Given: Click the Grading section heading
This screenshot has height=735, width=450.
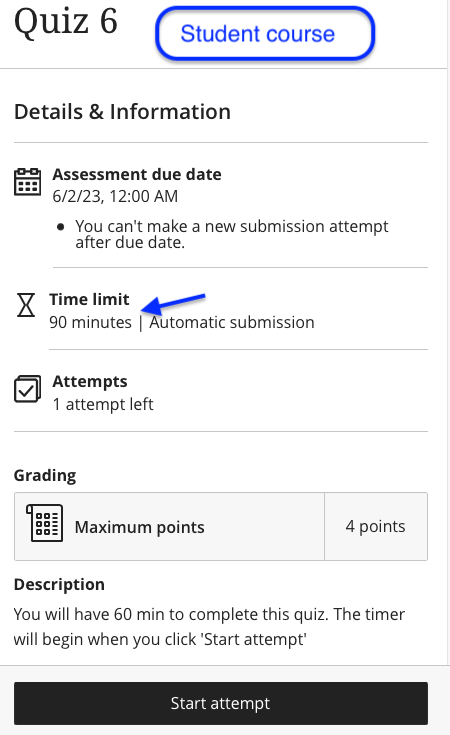Looking at the screenshot, I should click(x=45, y=475).
